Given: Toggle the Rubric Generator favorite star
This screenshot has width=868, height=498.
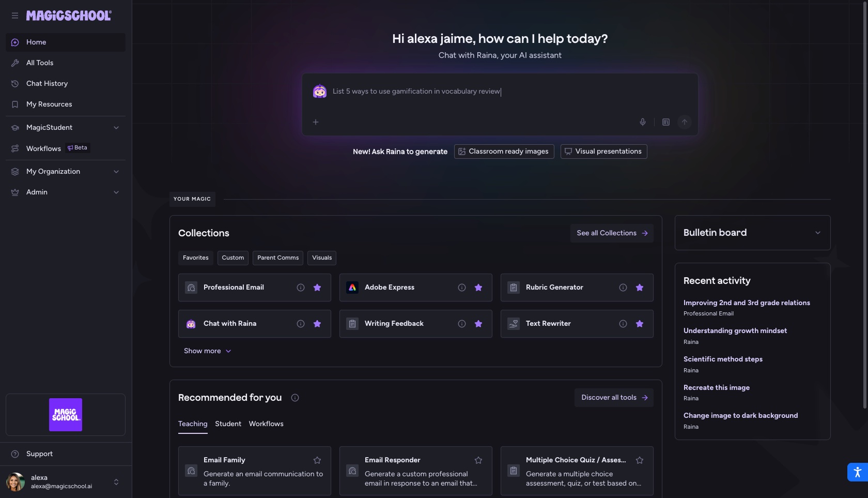Looking at the screenshot, I should coord(640,288).
